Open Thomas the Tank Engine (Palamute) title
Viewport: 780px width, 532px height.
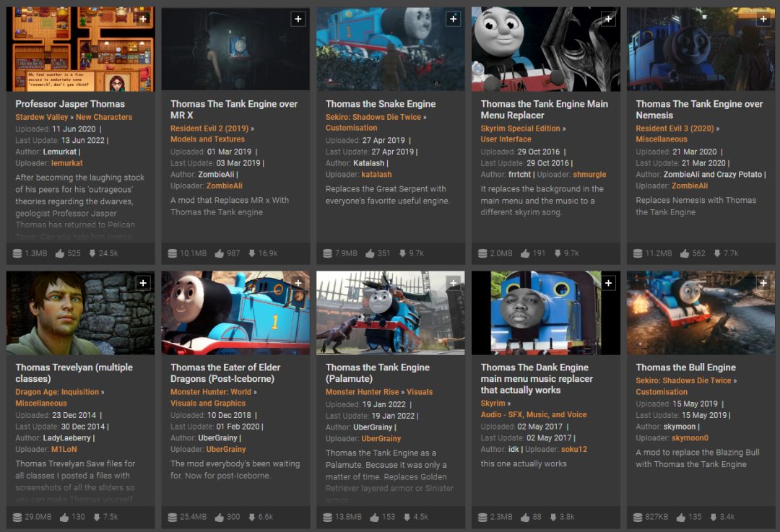tap(378, 373)
